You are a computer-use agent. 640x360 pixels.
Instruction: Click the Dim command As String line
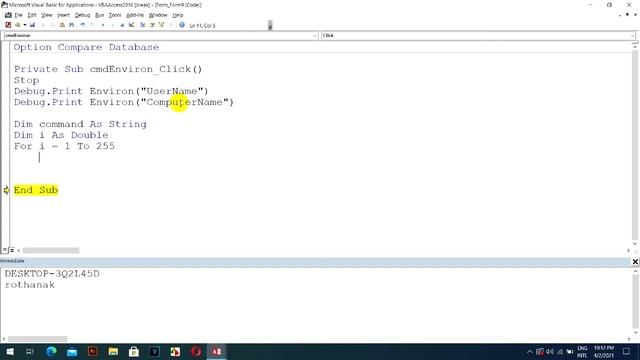click(x=80, y=124)
